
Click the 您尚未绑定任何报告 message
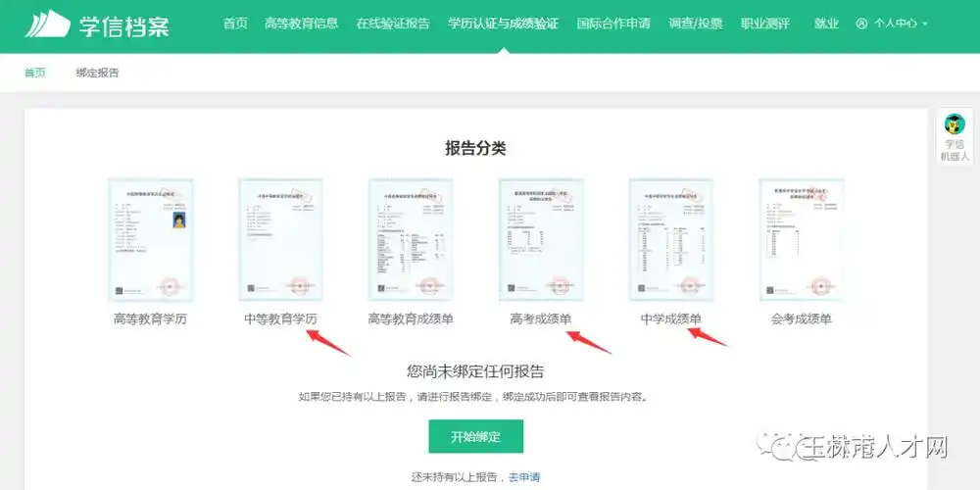pyautogui.click(x=475, y=371)
